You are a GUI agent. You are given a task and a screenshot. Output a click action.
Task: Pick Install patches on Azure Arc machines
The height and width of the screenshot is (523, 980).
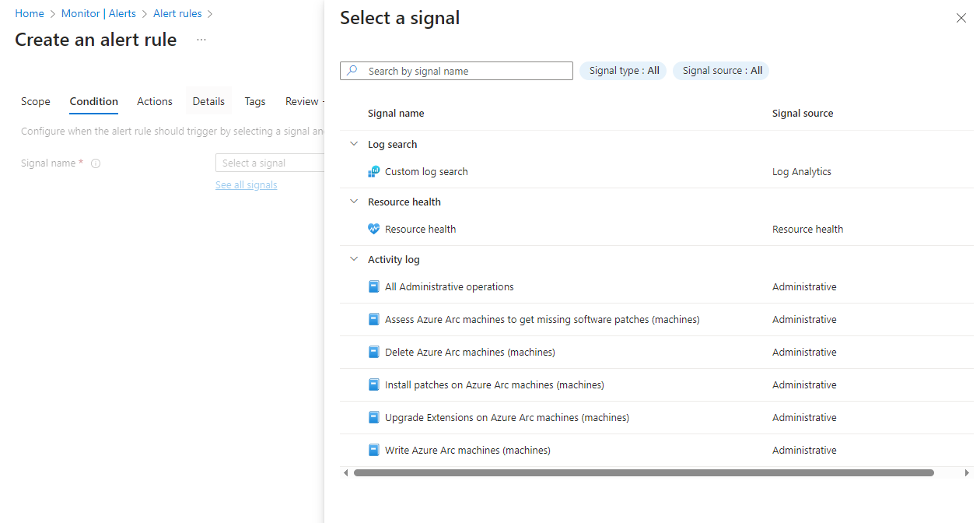[495, 384]
